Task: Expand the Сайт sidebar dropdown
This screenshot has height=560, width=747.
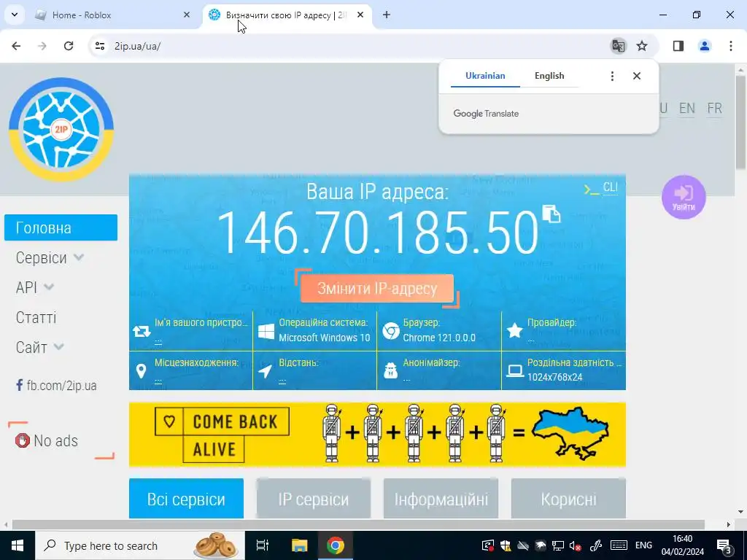Action: (39, 348)
